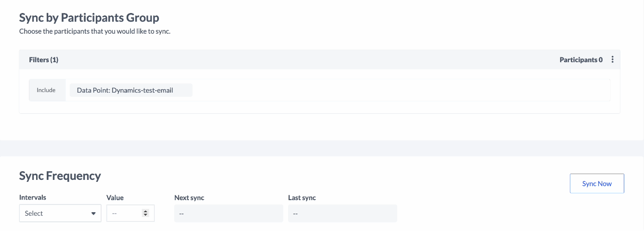644x231 pixels.
Task: Increase Value with the up stepper arrow
Action: (146, 211)
